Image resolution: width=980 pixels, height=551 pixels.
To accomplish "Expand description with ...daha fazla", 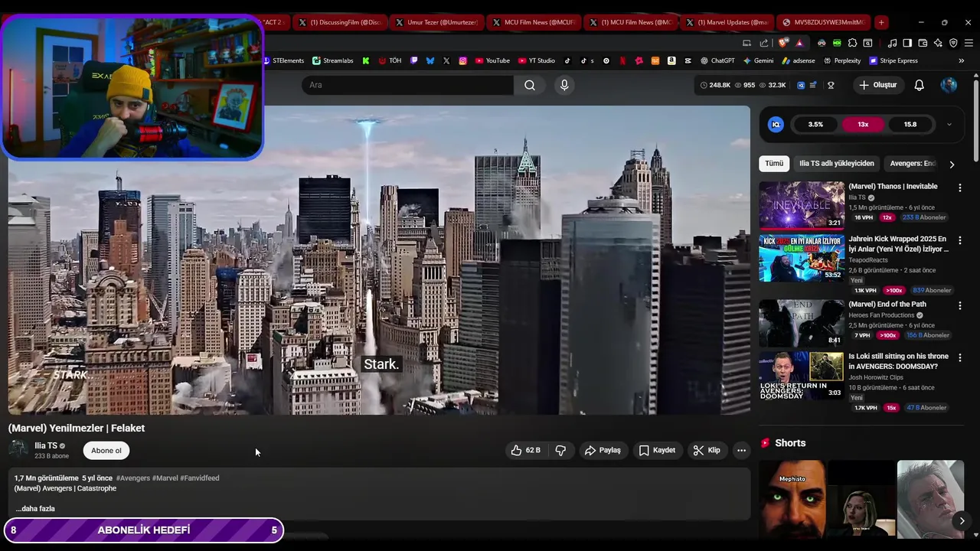I will click(35, 508).
